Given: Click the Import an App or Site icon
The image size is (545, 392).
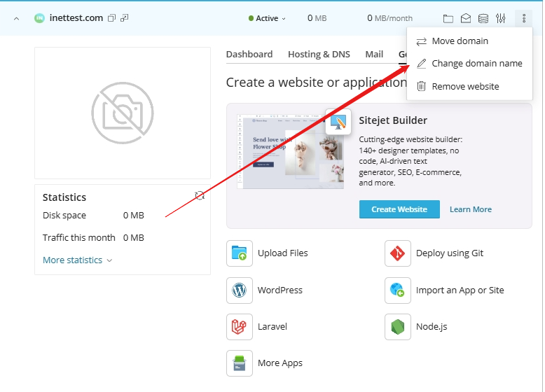Looking at the screenshot, I should [x=398, y=290].
